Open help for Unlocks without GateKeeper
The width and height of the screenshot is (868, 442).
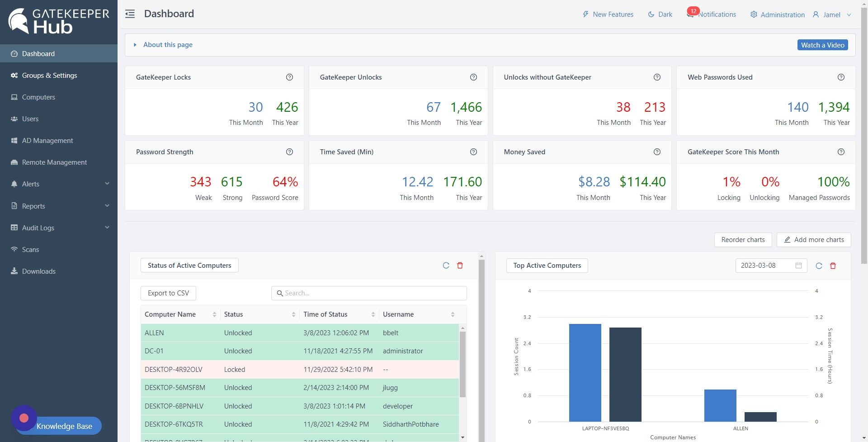(657, 77)
